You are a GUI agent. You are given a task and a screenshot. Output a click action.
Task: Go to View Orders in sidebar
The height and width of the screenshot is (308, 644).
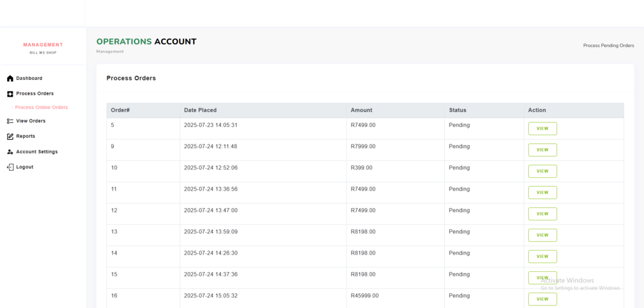click(x=31, y=121)
